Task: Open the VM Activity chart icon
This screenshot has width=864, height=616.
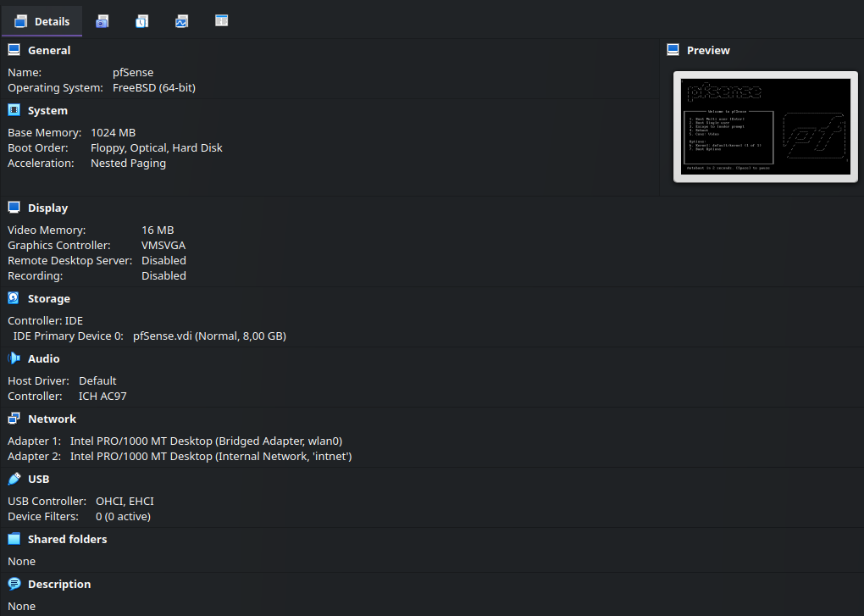Action: pyautogui.click(x=181, y=21)
